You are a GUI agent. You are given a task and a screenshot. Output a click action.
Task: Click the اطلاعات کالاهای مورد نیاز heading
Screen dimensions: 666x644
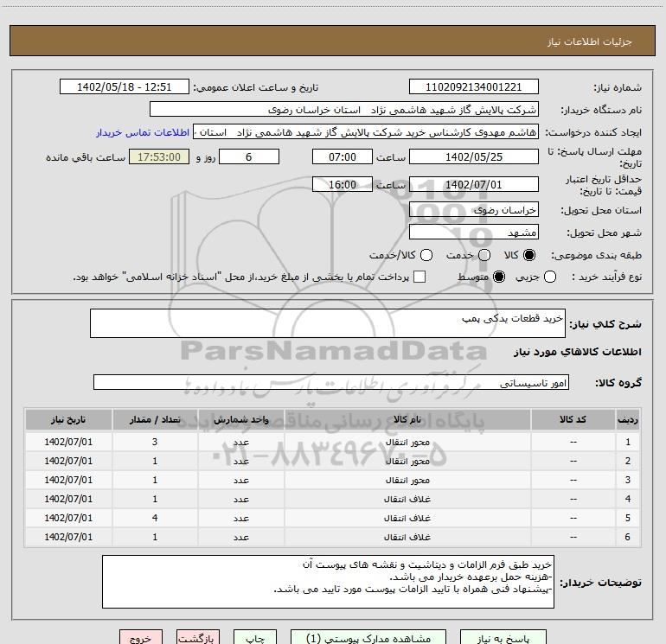[577, 352]
